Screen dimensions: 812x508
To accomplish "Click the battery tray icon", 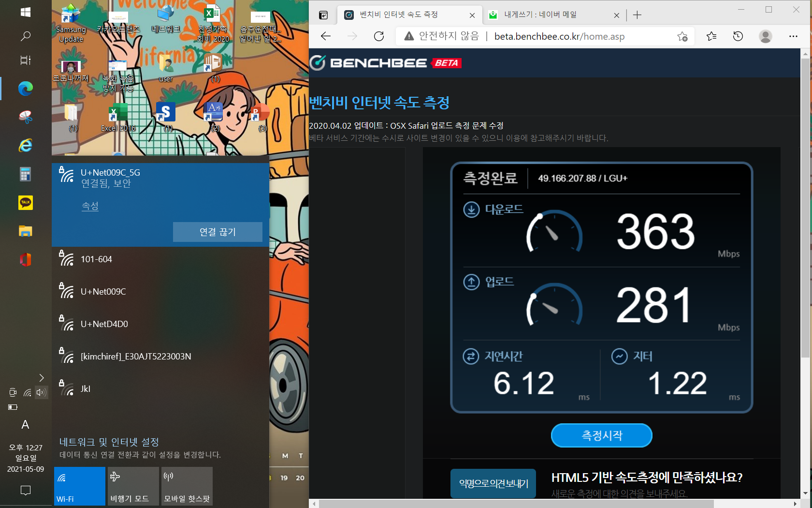I will (13, 407).
